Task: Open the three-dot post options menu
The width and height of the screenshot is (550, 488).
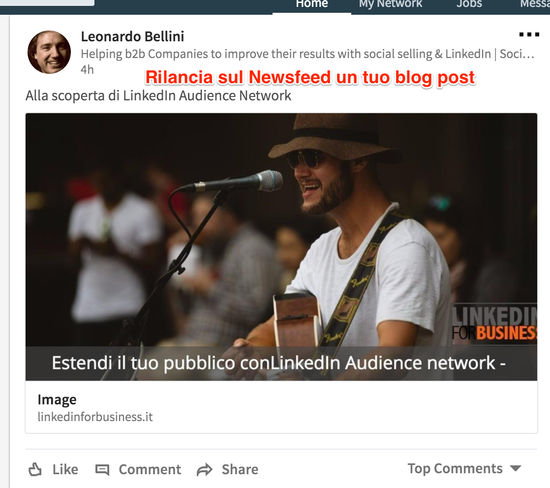Action: [529, 34]
